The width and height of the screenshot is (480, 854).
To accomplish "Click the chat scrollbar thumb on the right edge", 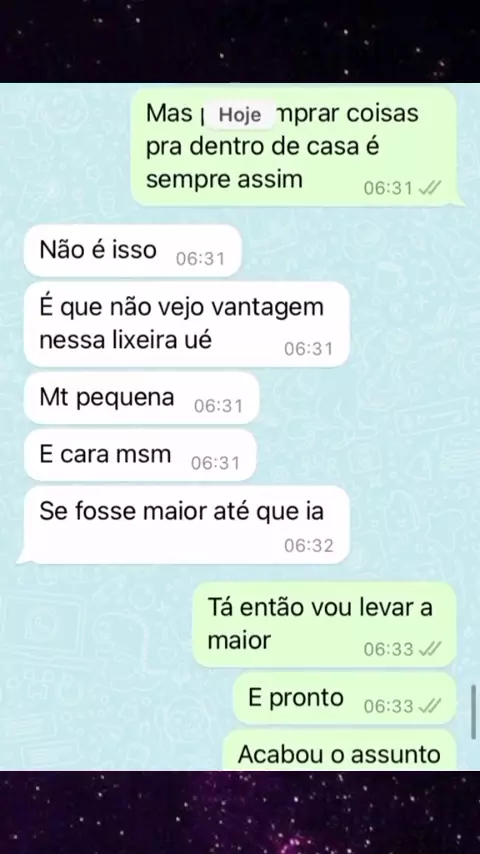I will (x=473, y=712).
